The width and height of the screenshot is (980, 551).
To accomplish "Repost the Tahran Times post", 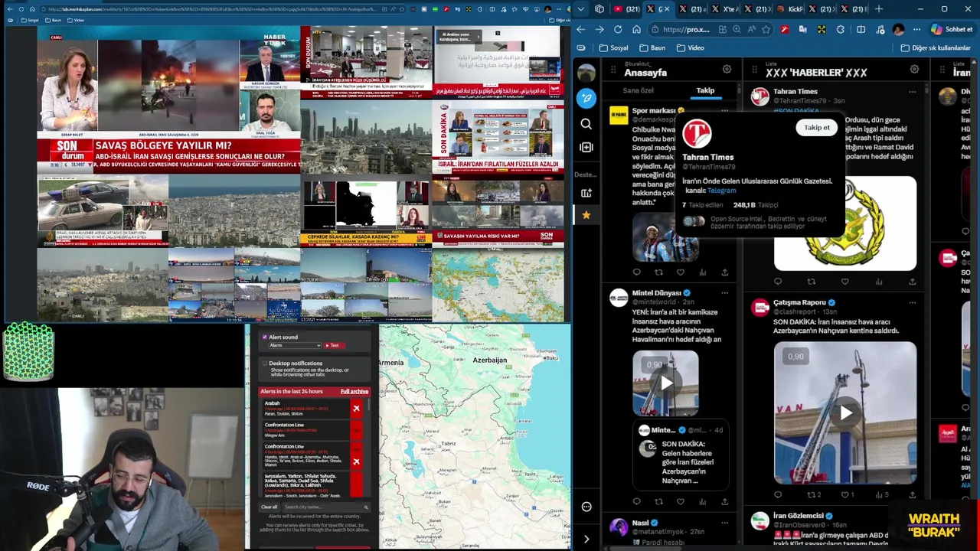I will [x=812, y=282].
